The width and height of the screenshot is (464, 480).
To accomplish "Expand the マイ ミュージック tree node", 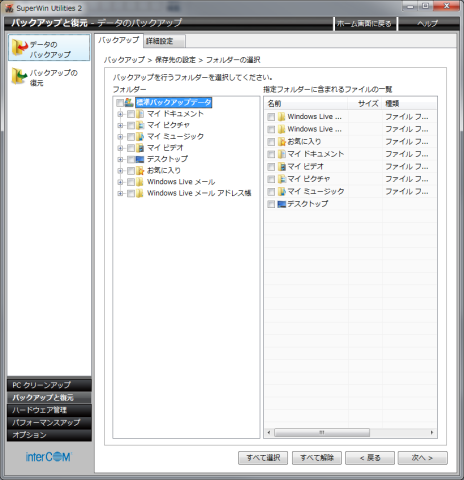I will (121, 137).
